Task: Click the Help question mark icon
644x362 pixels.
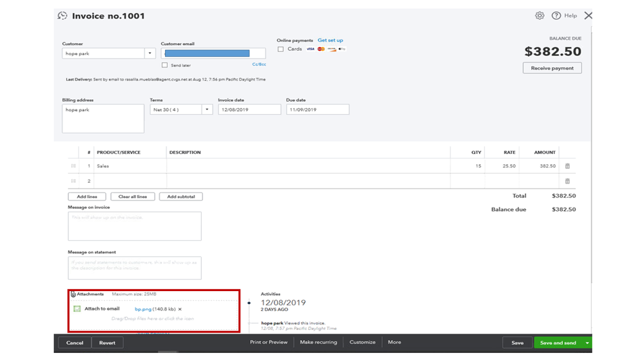Action: click(556, 15)
